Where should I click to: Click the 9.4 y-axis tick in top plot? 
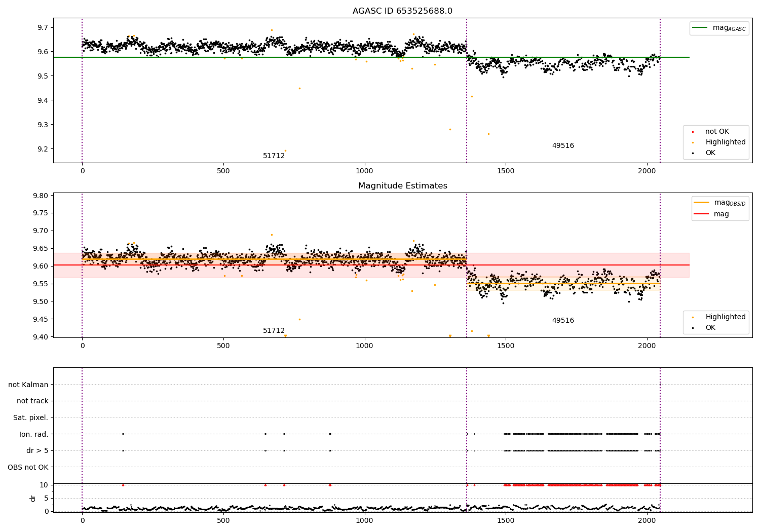tap(43, 100)
